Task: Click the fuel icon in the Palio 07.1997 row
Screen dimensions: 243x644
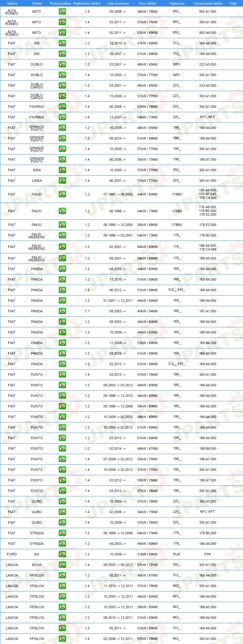Action: click(62, 194)
